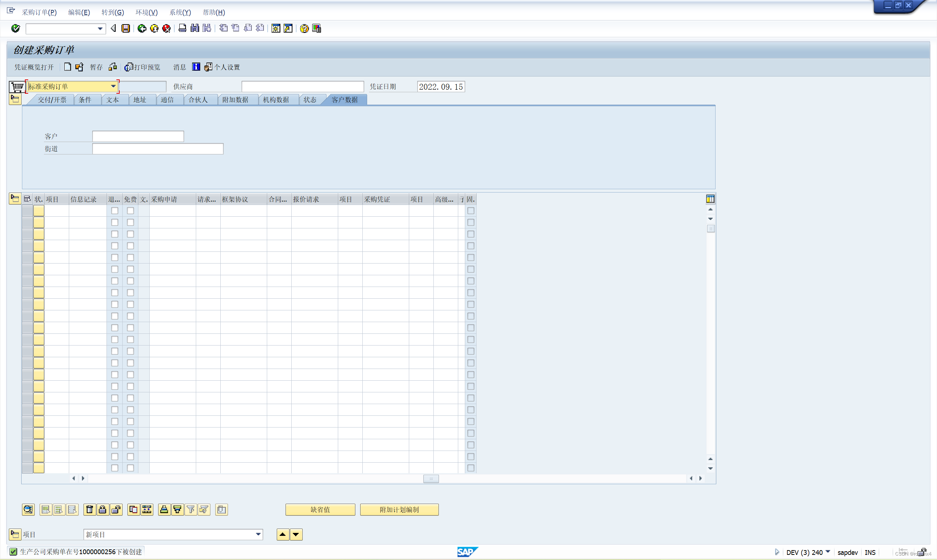937x560 pixels.
Task: Tick the last row 固. checkbox
Action: pyautogui.click(x=471, y=468)
